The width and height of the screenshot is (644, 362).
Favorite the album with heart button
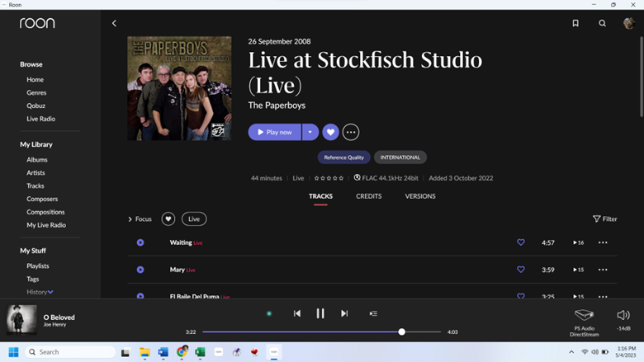[330, 132]
